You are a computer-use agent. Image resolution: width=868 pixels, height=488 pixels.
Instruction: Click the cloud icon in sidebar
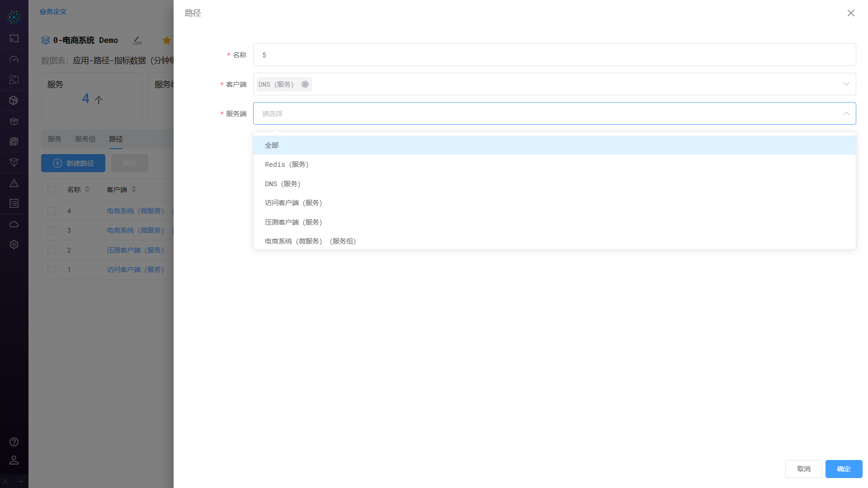[14, 224]
